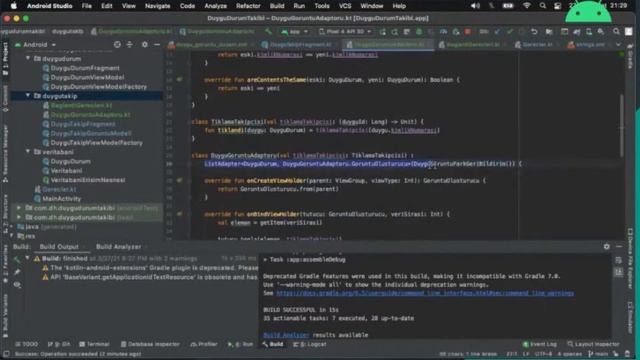
Task: Open the VCS menu
Action: (345, 6)
